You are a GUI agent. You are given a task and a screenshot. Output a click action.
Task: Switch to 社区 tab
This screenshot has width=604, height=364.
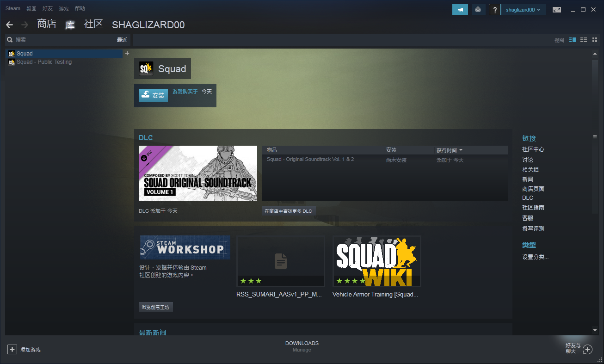pyautogui.click(x=93, y=24)
